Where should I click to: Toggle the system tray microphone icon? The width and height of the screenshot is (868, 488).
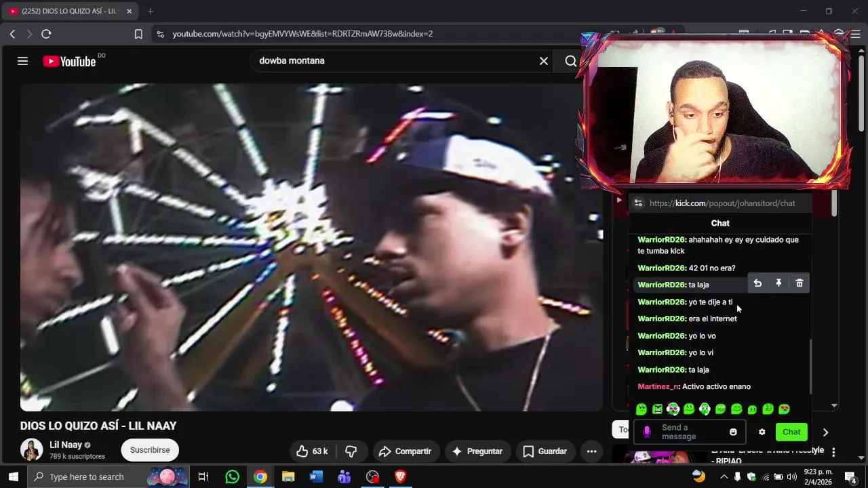click(x=737, y=476)
